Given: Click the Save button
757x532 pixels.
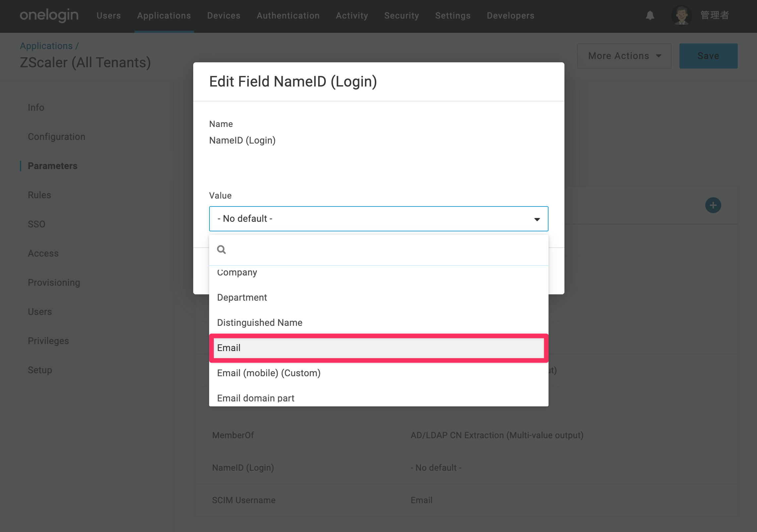Looking at the screenshot, I should coord(708,56).
